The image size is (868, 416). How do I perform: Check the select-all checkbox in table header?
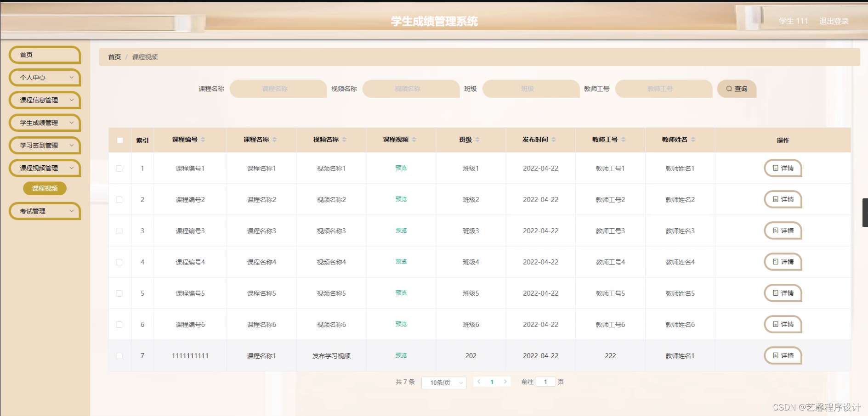(x=119, y=140)
